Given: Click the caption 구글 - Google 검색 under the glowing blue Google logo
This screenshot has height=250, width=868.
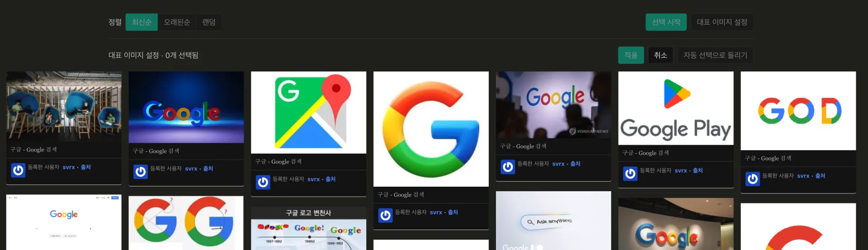Looking at the screenshot, I should point(156,151).
